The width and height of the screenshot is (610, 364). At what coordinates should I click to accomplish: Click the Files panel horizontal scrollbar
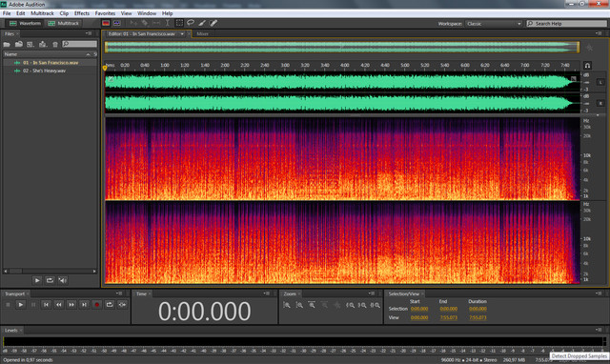pos(51,271)
